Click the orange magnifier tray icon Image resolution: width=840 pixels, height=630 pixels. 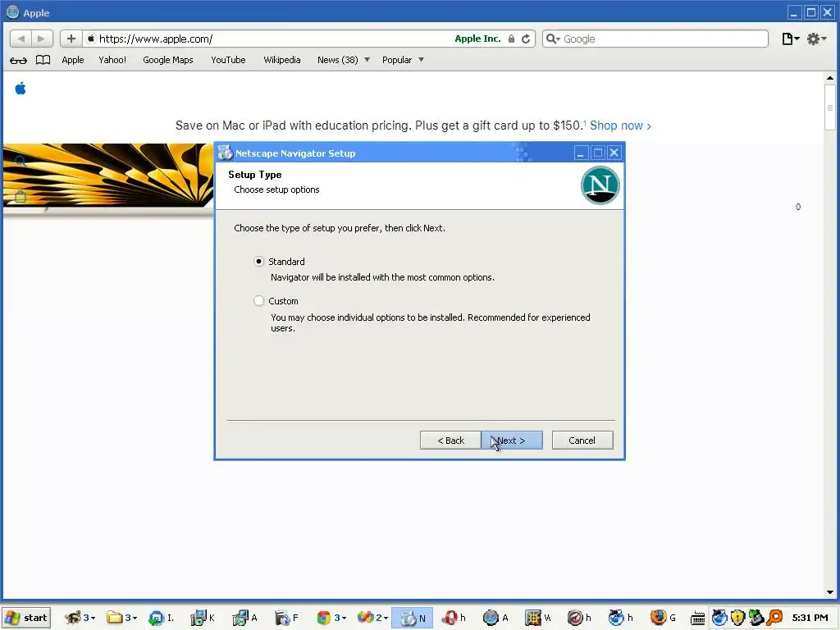coord(774,618)
